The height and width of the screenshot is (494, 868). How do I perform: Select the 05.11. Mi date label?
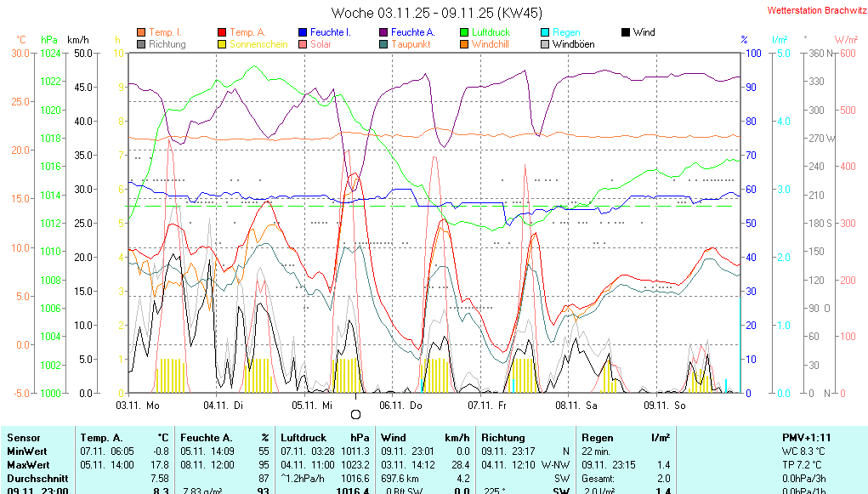point(312,406)
